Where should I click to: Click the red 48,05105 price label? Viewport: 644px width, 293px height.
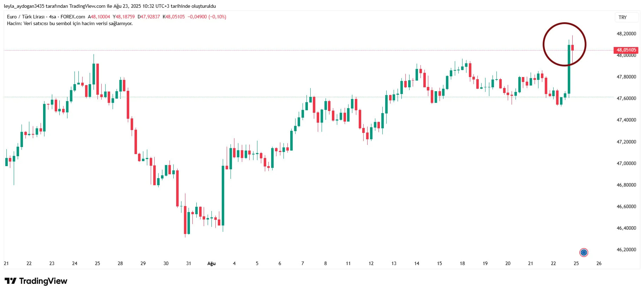click(626, 50)
